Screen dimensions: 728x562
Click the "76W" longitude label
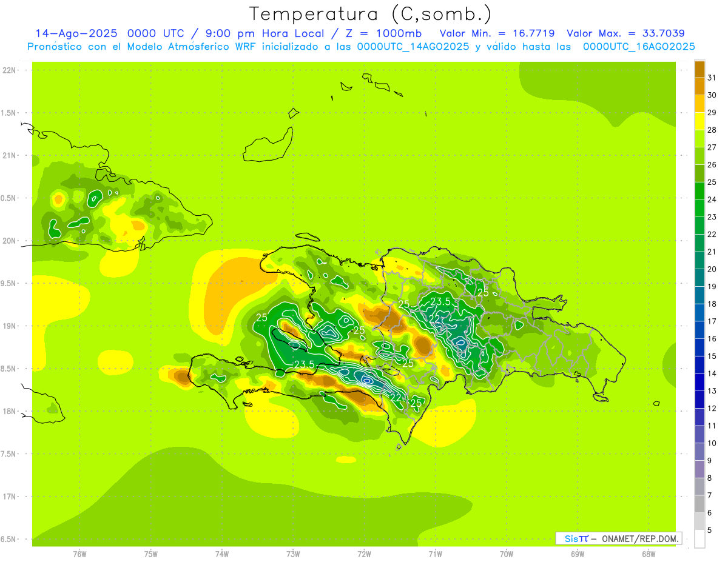(79, 554)
